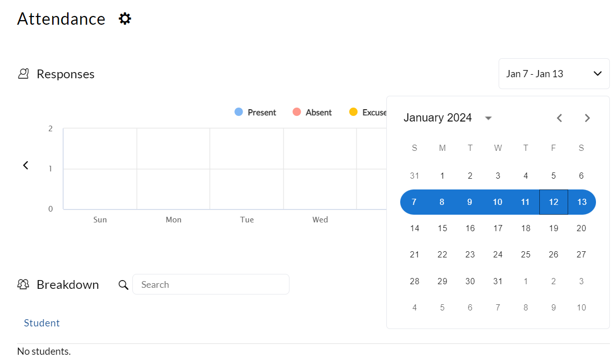Select January 17 in the calendar
Viewport: 614px width, 364px height.
(498, 228)
